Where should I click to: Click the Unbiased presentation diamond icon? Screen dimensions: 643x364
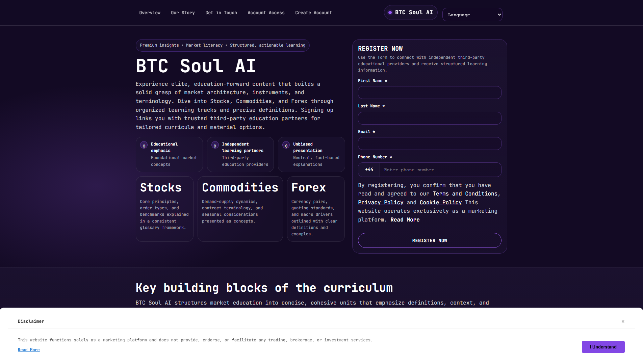click(x=286, y=146)
